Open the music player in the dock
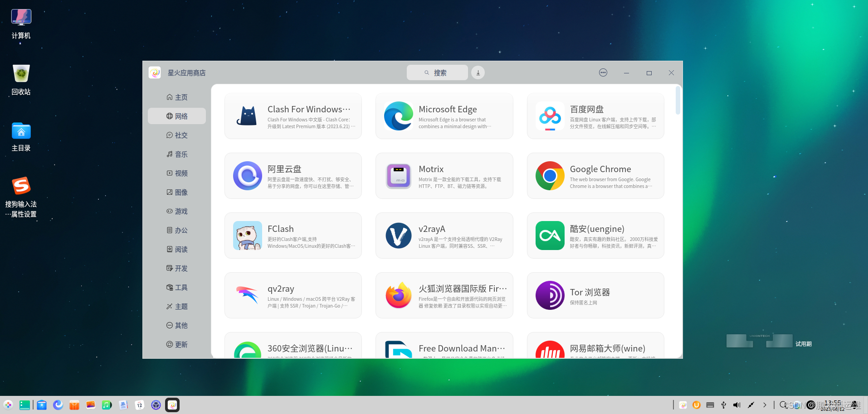The image size is (868, 414). point(107,405)
